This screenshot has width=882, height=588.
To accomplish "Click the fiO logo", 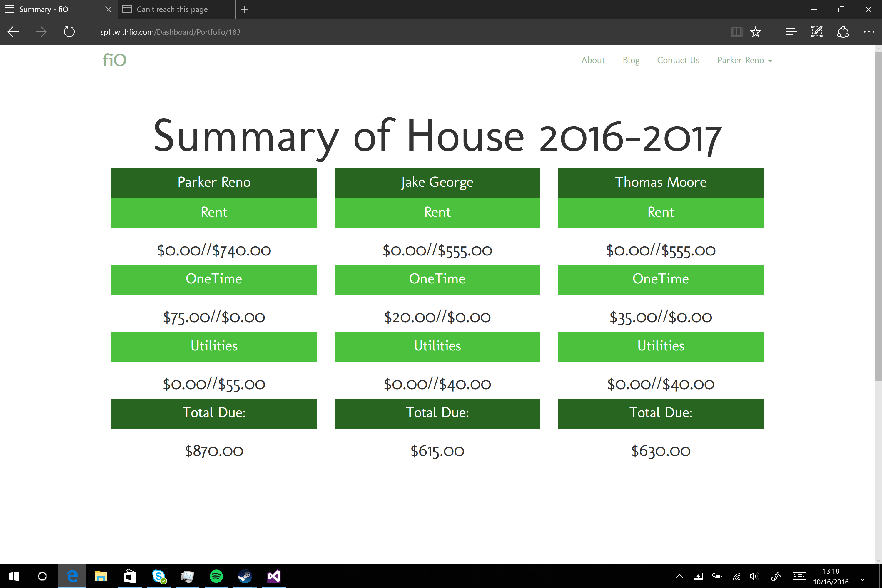I will [x=114, y=60].
